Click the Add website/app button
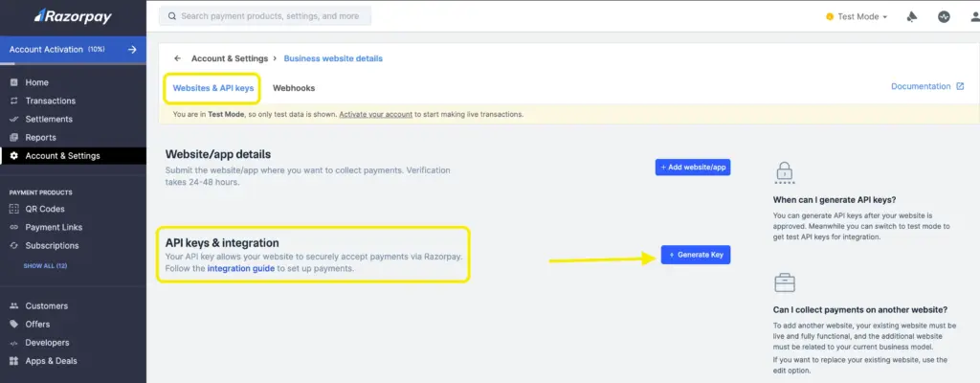Viewport: 980px width, 383px height. click(x=693, y=168)
